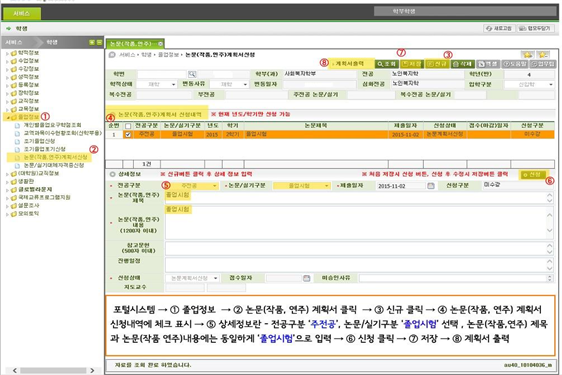Screen dimensions: 562x375
Task: Click the first green icon in the sidebar header
Action: (x=92, y=42)
